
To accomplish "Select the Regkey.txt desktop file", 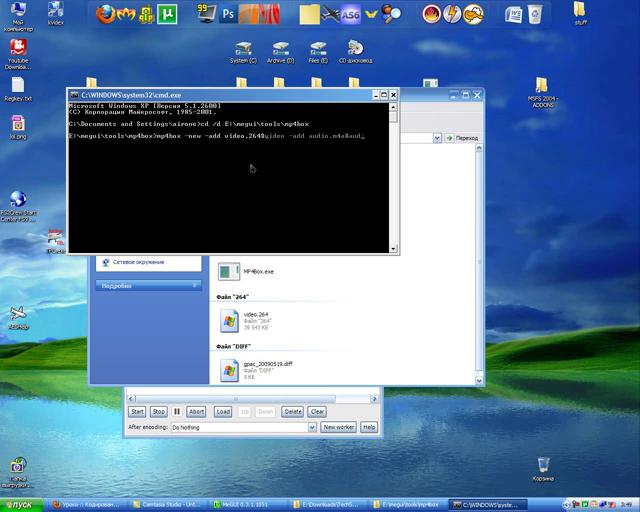I will click(18, 89).
